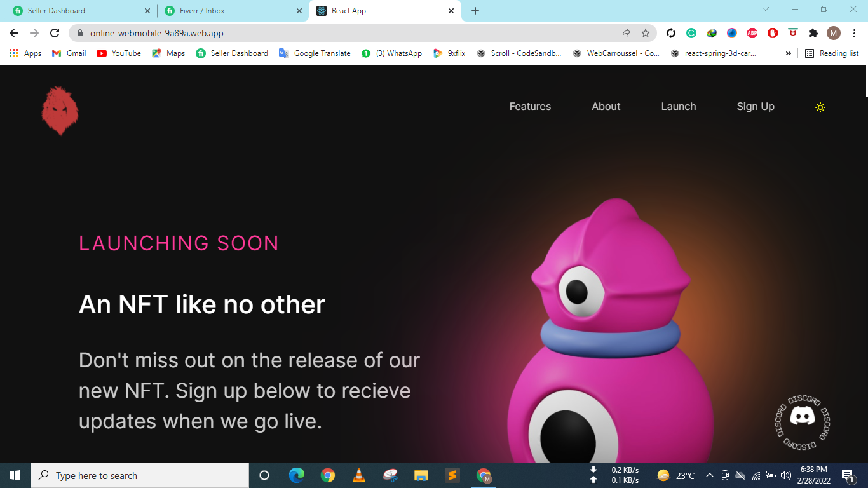Open the Chrome extensions puzzle icon

click(813, 33)
